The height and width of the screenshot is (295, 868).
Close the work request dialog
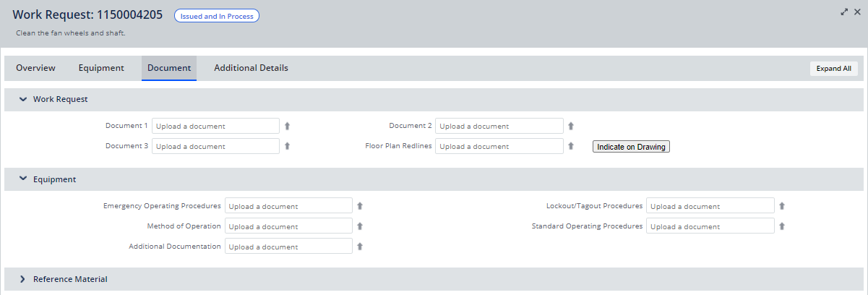point(857,12)
